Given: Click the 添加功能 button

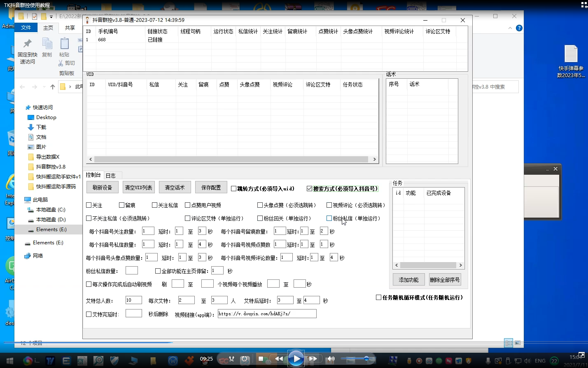Looking at the screenshot, I should (408, 280).
